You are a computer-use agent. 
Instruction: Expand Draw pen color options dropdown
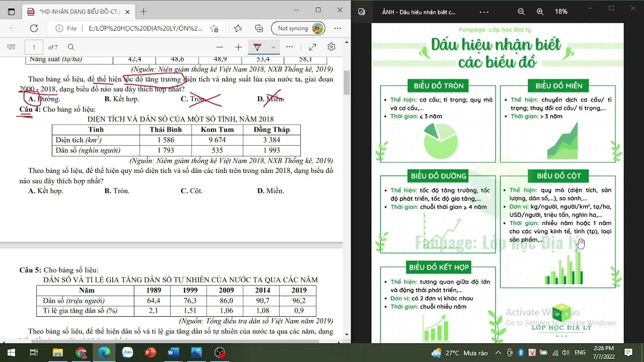pos(273,47)
